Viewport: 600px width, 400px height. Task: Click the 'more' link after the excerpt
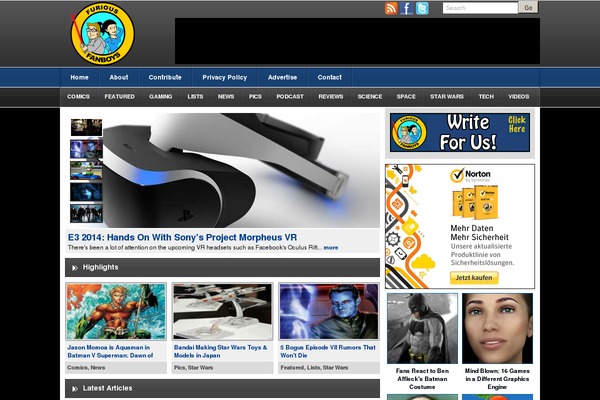(331, 248)
